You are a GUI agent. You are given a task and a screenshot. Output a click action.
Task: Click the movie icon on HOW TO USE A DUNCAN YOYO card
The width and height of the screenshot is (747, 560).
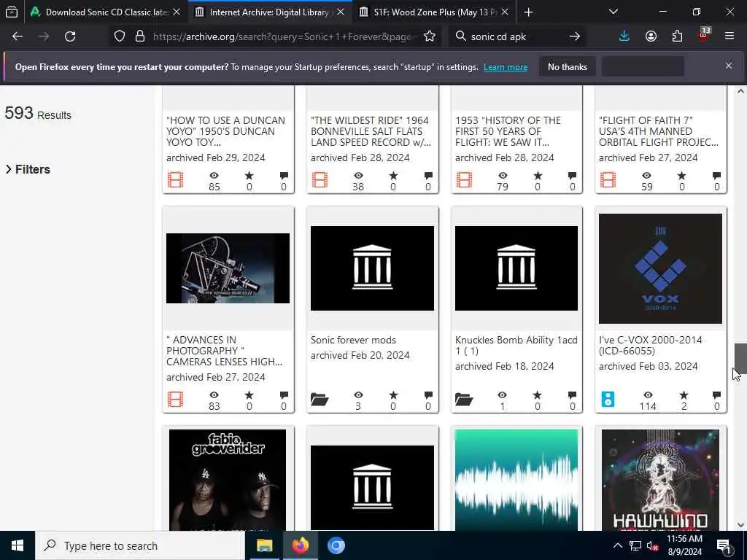tap(175, 180)
